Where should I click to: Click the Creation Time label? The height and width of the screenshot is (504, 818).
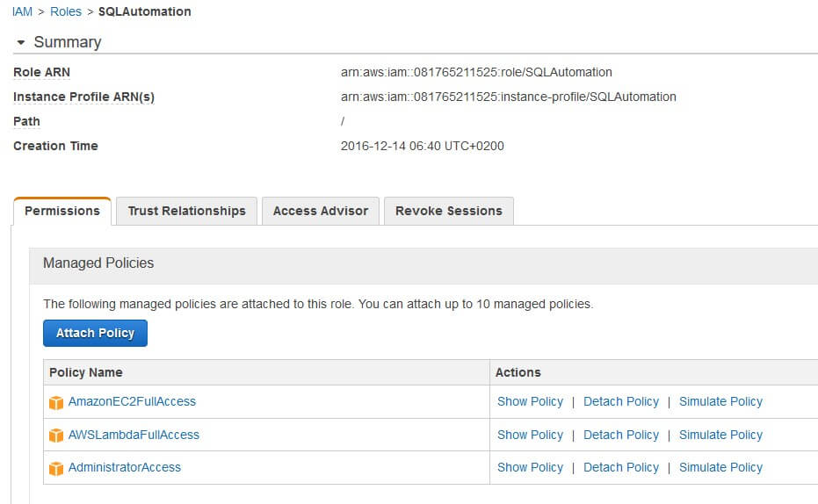[x=55, y=146]
